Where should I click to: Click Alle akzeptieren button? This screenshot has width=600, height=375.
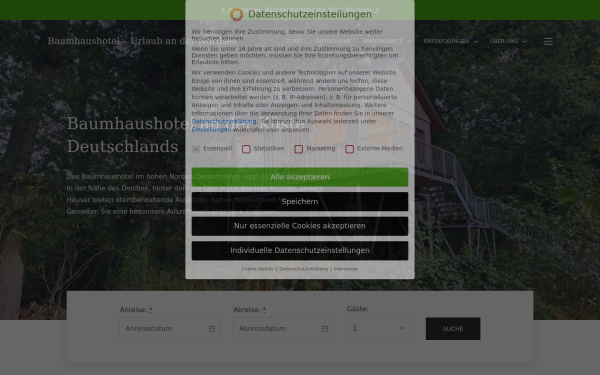[x=300, y=177]
